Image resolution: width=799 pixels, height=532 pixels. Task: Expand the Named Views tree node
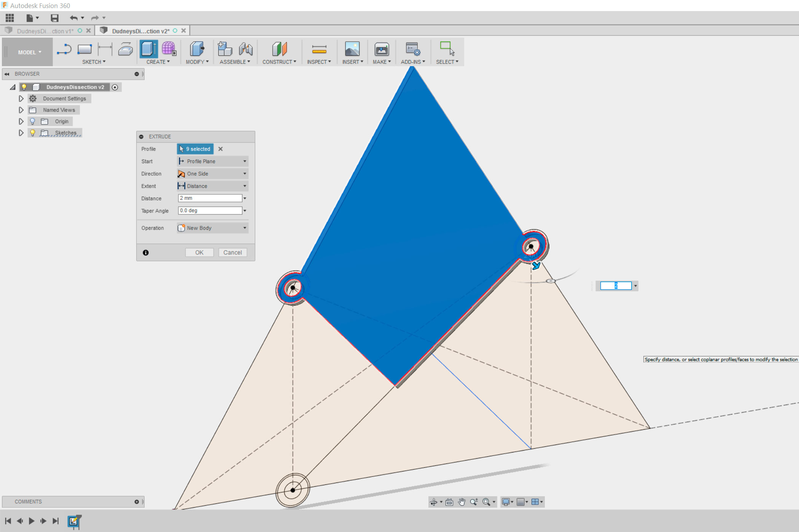click(21, 110)
